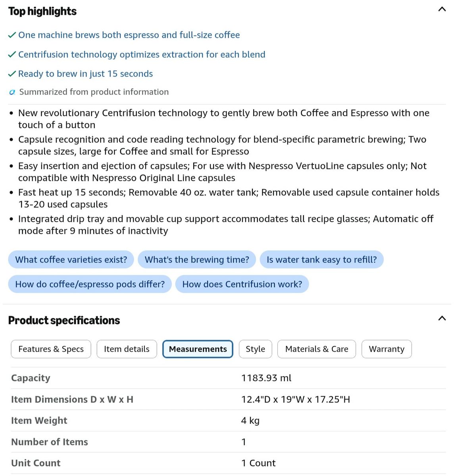
Task: Open the Warranty tab
Action: [x=387, y=349]
